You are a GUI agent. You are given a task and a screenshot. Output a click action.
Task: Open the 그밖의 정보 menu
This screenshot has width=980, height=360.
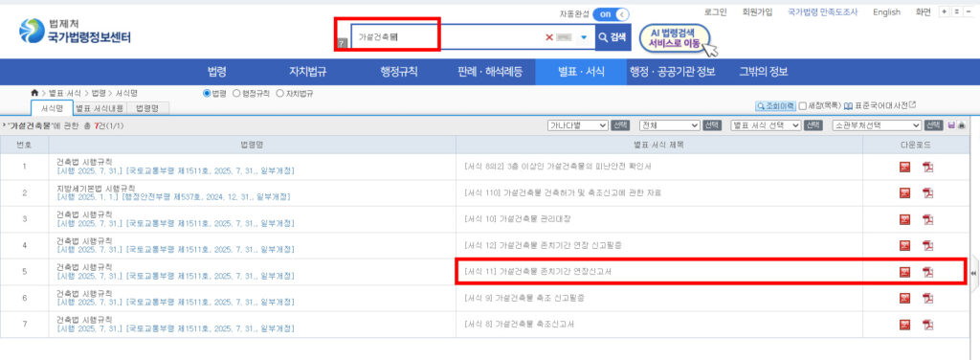763,72
